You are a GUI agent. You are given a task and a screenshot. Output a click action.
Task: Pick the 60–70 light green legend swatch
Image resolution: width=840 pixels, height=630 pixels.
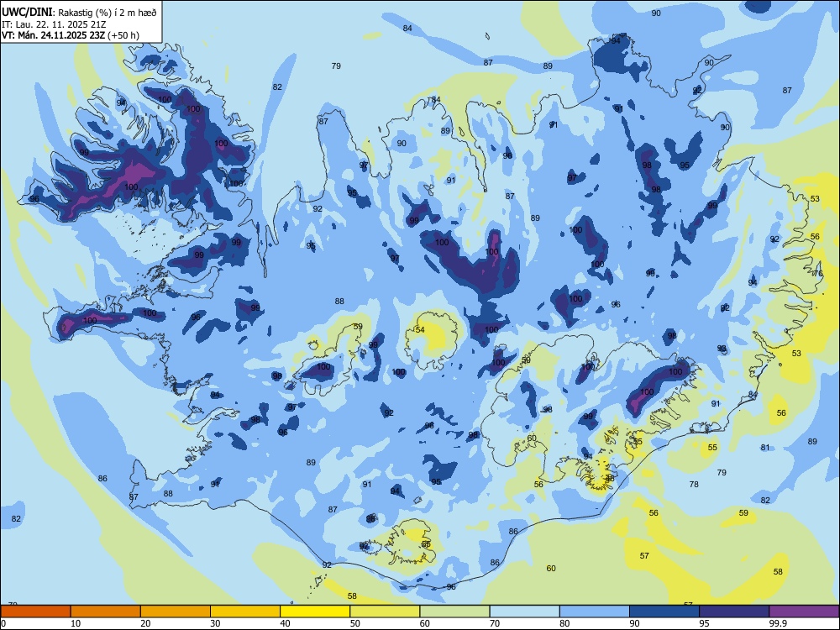[454, 612]
